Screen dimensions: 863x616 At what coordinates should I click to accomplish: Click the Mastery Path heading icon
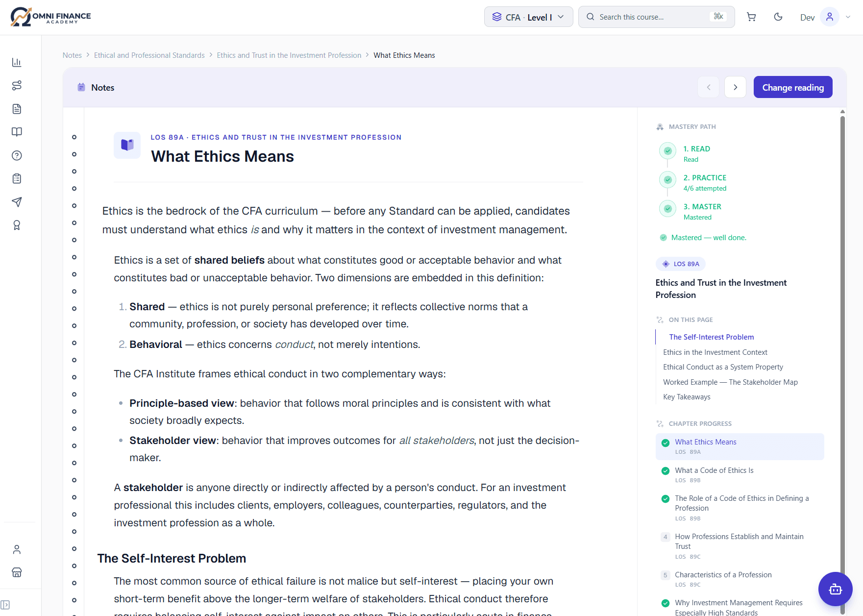click(x=660, y=127)
